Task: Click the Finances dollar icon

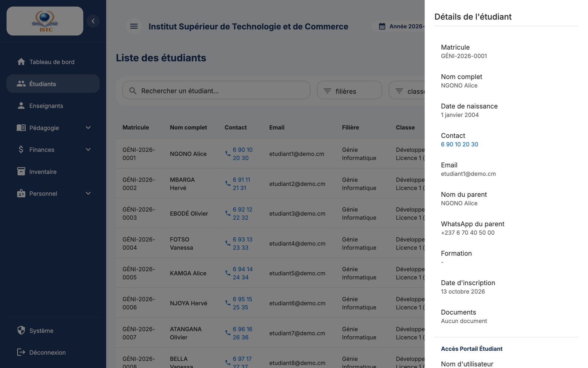Action: [21, 149]
